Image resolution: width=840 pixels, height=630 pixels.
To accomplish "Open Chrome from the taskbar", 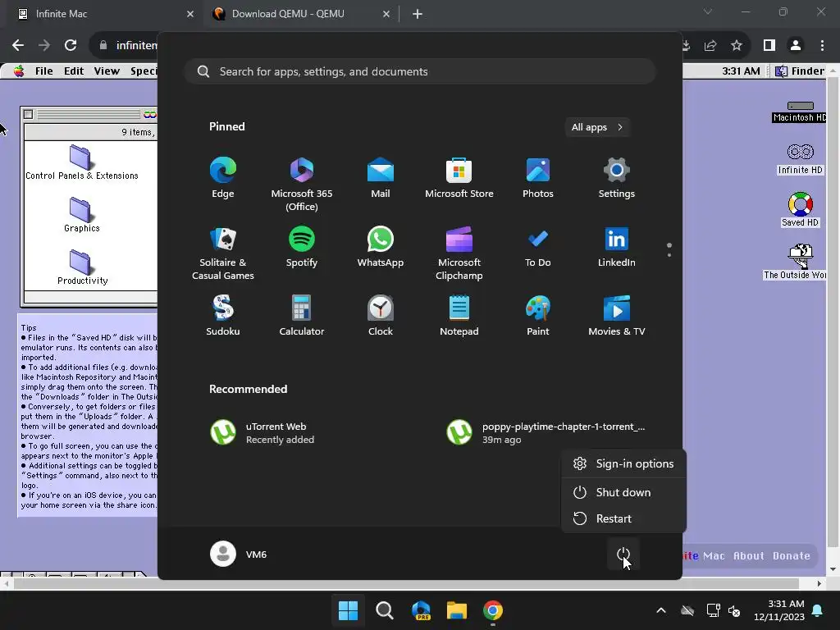I will (x=493, y=610).
